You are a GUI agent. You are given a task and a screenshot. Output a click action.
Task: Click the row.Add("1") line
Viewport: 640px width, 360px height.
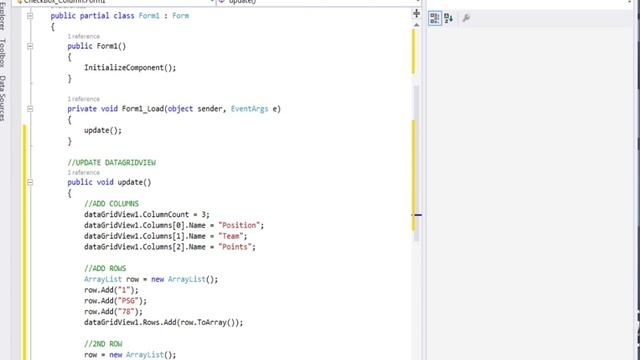pos(111,290)
